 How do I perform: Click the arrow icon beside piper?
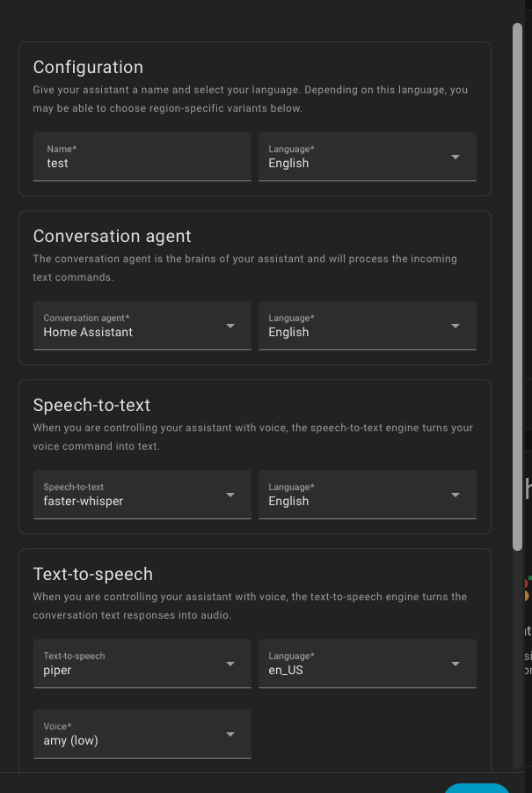pyautogui.click(x=230, y=664)
